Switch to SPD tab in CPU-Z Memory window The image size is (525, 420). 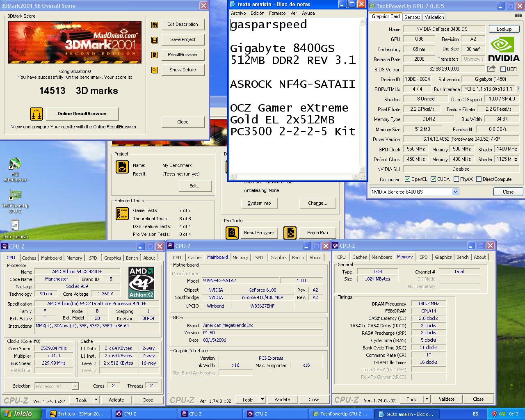pos(424,257)
